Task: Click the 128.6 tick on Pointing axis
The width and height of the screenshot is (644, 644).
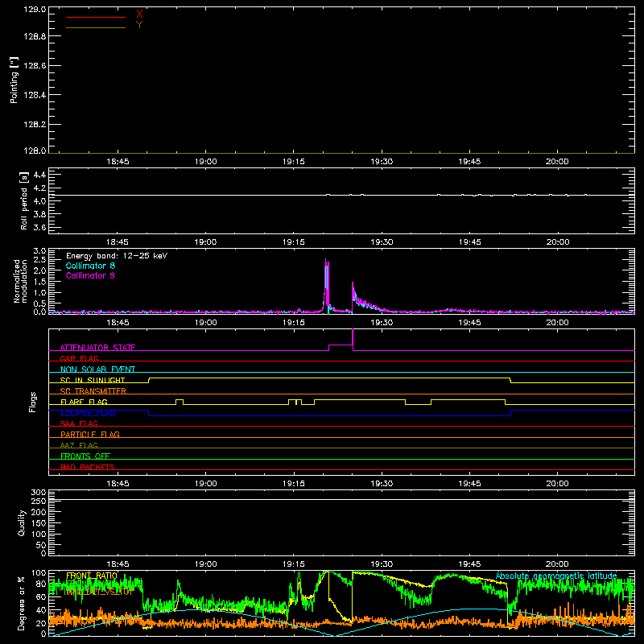Action: (x=35, y=66)
